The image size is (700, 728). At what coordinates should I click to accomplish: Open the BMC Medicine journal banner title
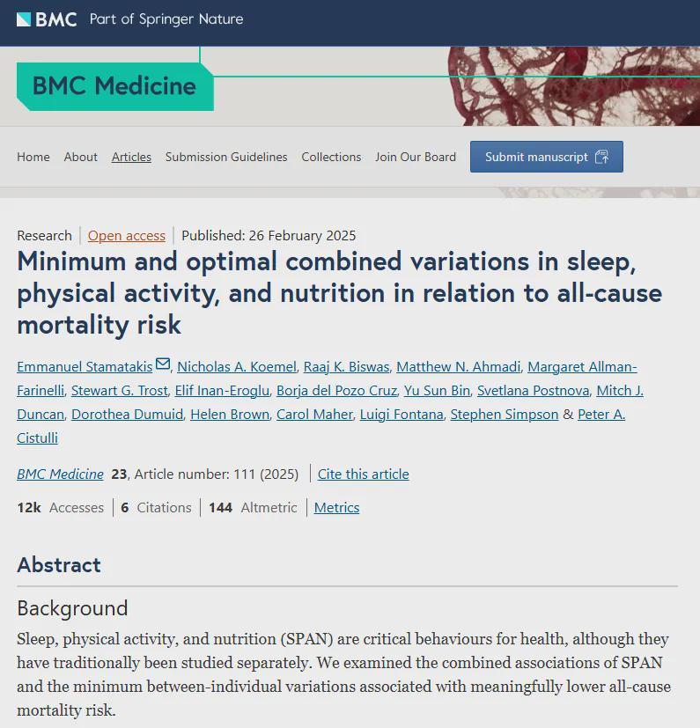tap(114, 86)
